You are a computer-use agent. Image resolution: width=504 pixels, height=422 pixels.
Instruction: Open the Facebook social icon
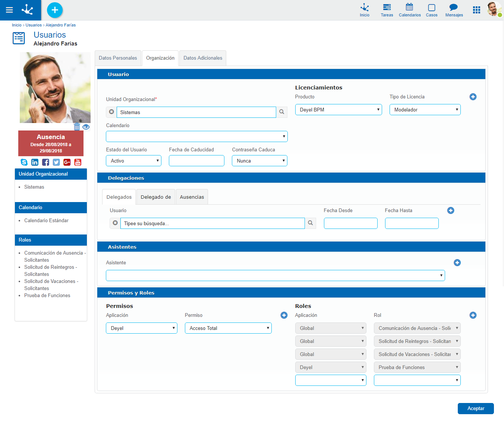click(x=45, y=162)
